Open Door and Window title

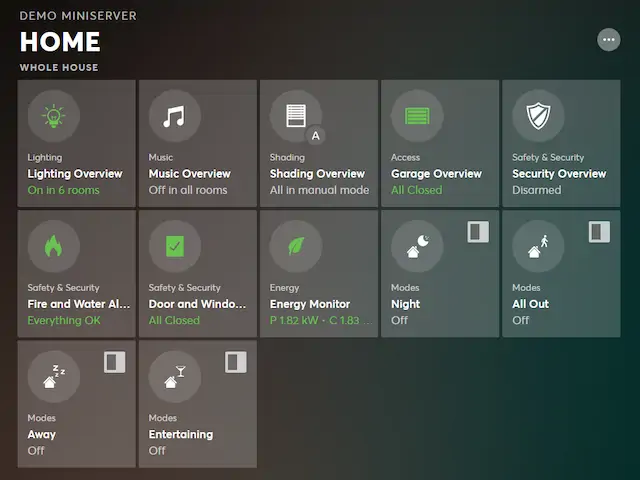click(x=197, y=304)
